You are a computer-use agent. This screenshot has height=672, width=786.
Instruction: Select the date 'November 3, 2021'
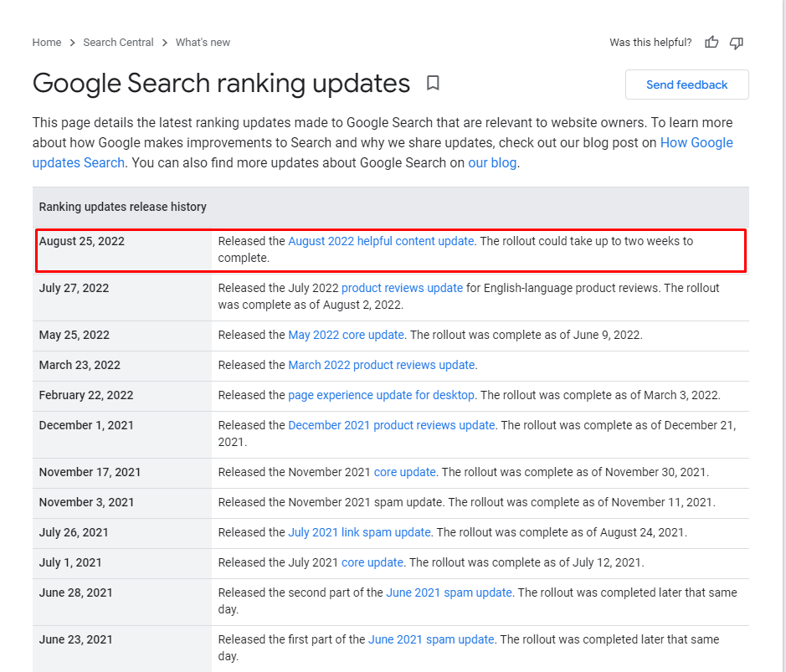pyautogui.click(x=87, y=502)
